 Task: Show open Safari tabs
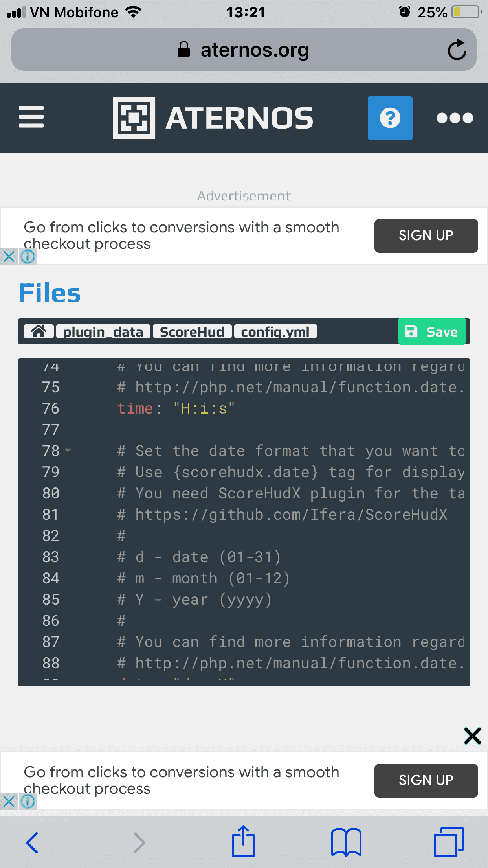point(448,842)
